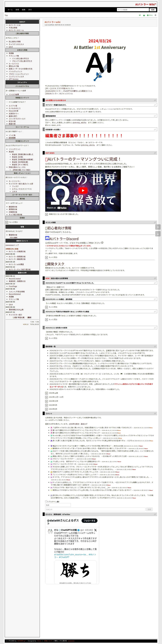Open the gear settings icon in Top bar

(155, 15)
